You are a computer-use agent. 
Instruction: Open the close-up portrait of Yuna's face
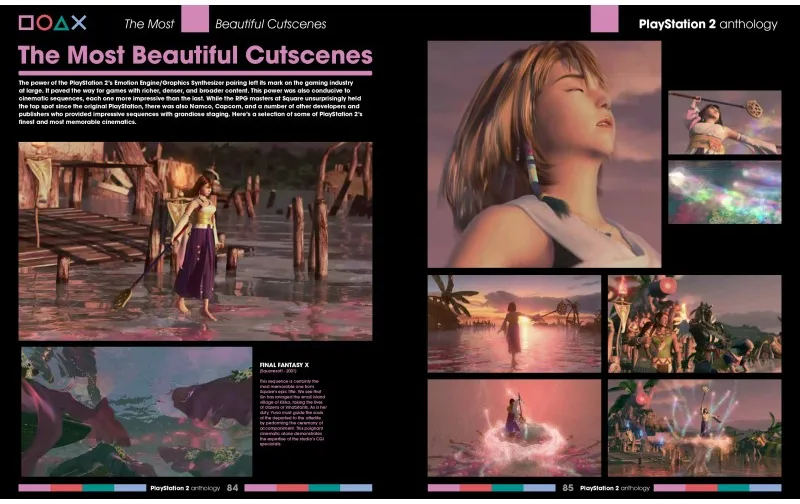click(x=544, y=153)
